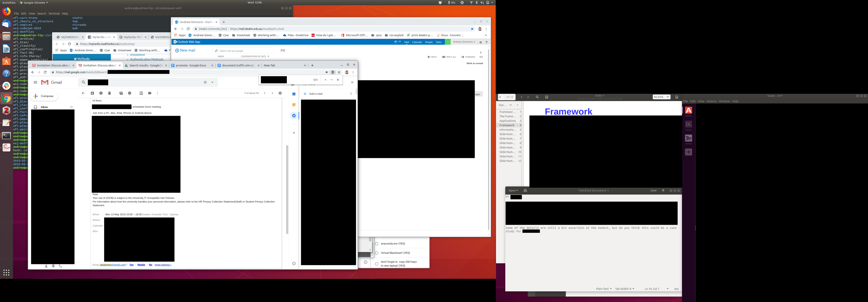Screen dimensions: 868x302
Task: Switch to the promote - Google Docs tab
Action: coord(191,65)
